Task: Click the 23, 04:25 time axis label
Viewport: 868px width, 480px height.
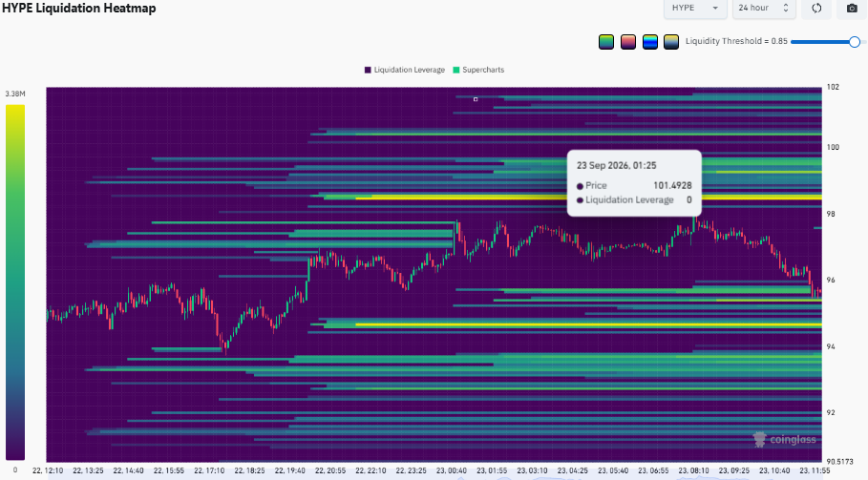Action: pyautogui.click(x=572, y=470)
